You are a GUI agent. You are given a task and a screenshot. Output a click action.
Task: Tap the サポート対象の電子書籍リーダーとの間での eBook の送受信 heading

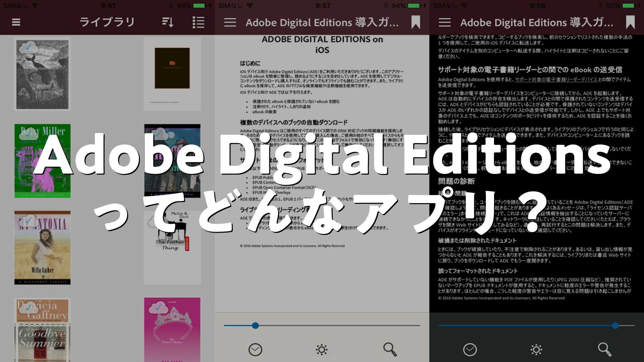(x=530, y=70)
